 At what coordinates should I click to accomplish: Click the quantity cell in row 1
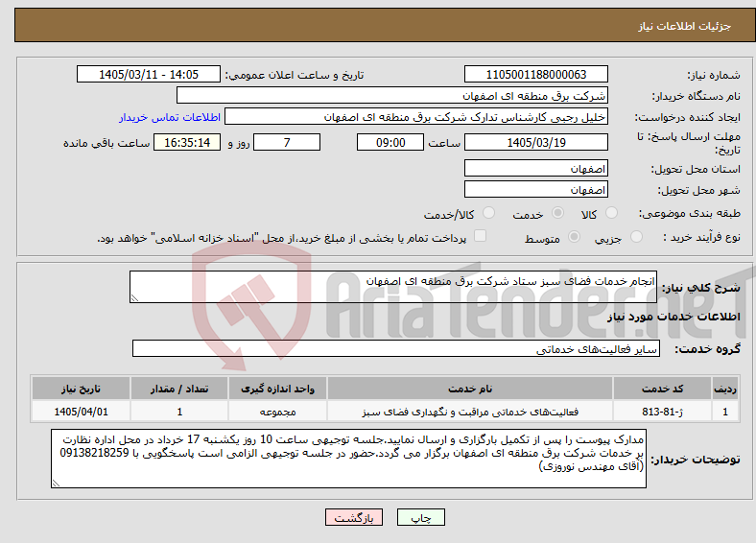pyautogui.click(x=179, y=412)
